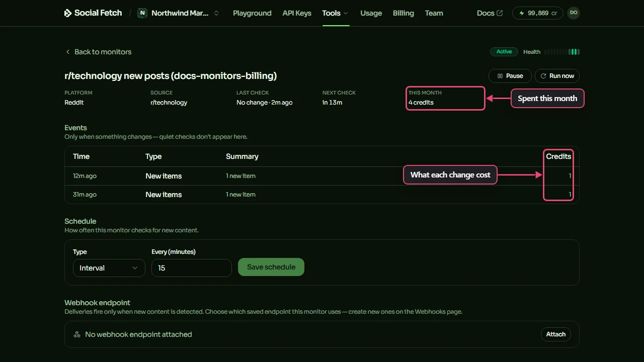
Task: Open the DO user avatar menu
Action: 574,13
